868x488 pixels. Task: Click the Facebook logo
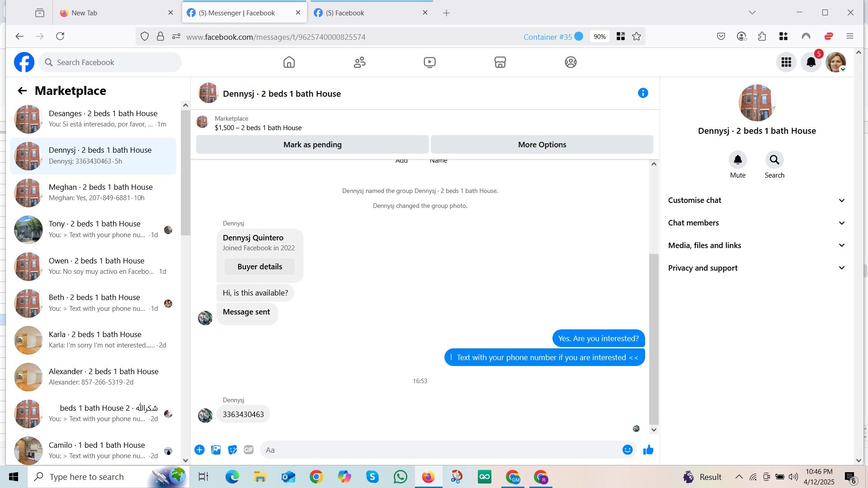click(24, 62)
